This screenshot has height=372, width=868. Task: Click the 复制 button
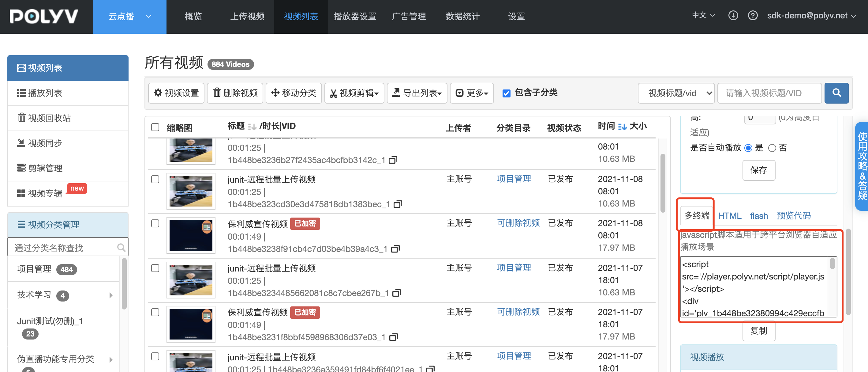(758, 331)
